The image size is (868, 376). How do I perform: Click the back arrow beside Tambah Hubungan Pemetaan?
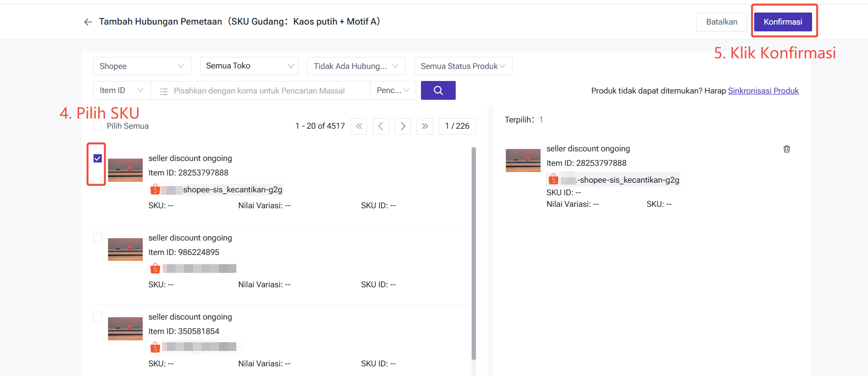click(x=88, y=22)
